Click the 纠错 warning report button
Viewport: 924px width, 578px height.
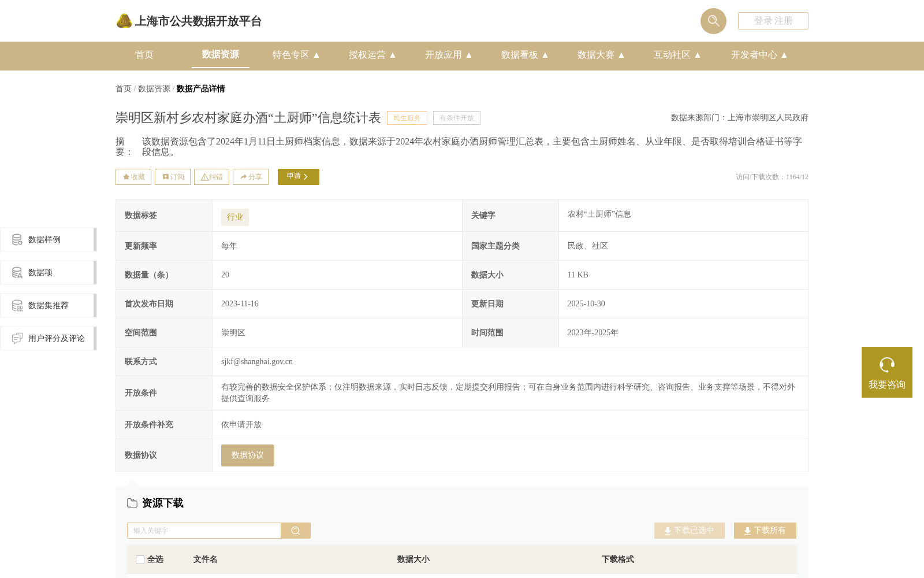pyautogui.click(x=211, y=177)
